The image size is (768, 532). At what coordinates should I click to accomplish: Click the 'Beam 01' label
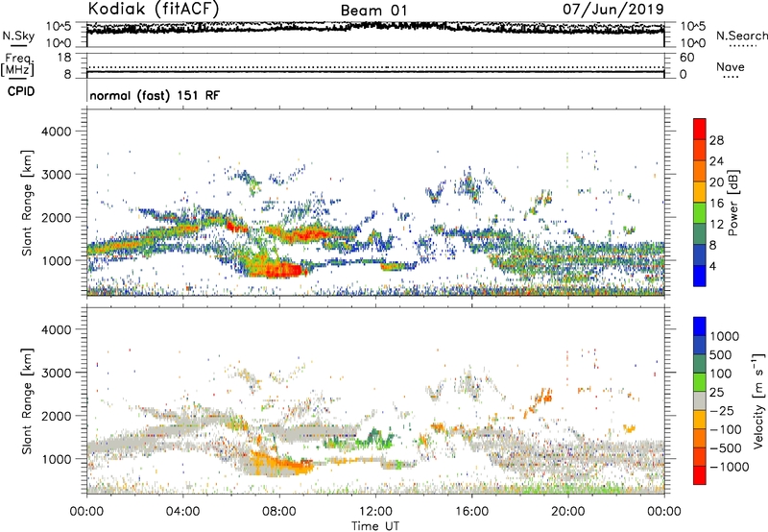[x=373, y=11]
